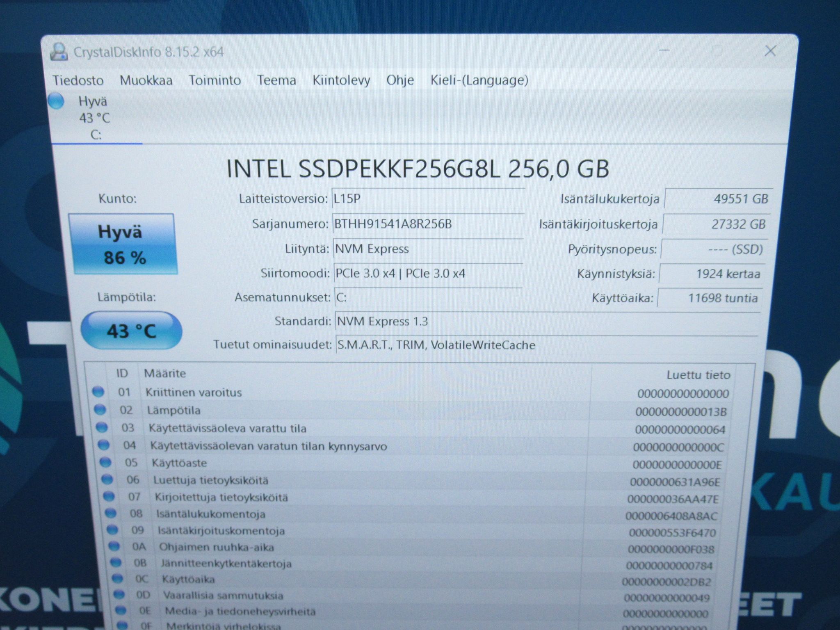Click the Siirtomoodi field PCIe 3.0 x4

point(428,274)
